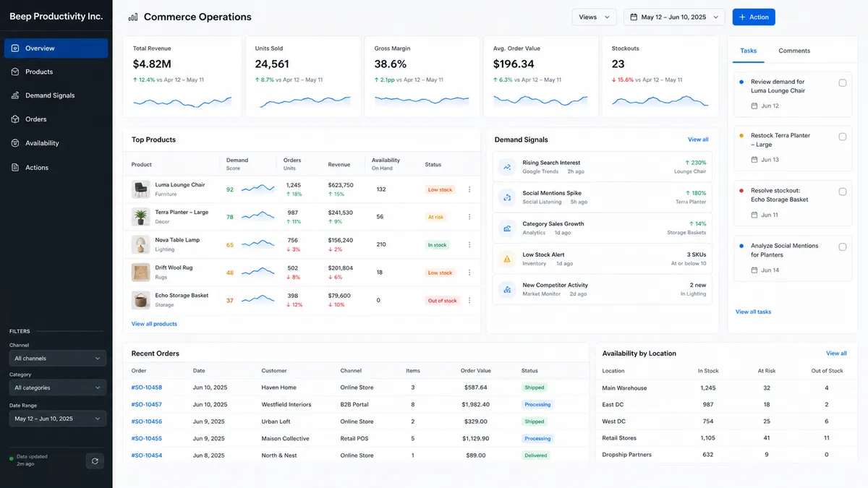This screenshot has width=868, height=488.
Task: Click the Westfield Interiors customer cell
Action: (286, 405)
